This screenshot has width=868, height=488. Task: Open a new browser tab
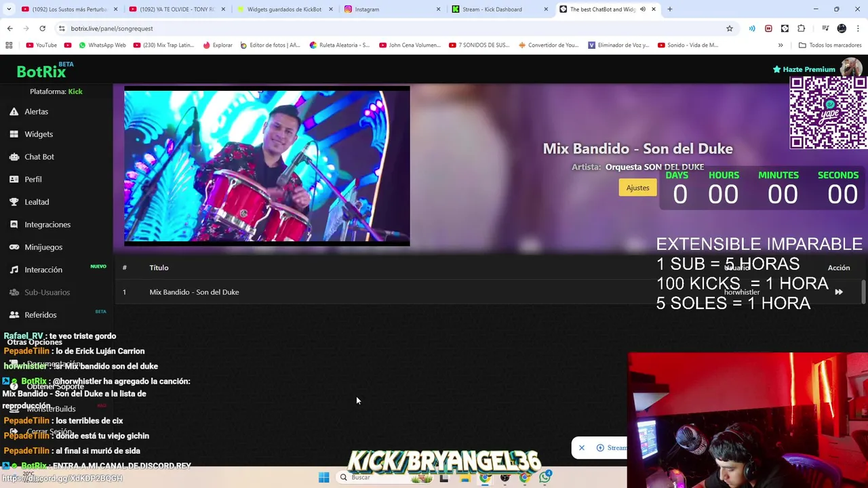670,9
